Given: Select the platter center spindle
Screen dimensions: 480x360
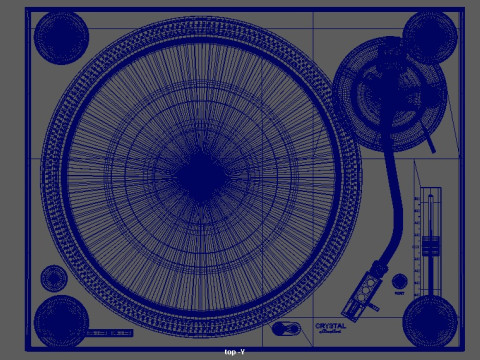Looking at the screenshot, I should coord(201,177).
